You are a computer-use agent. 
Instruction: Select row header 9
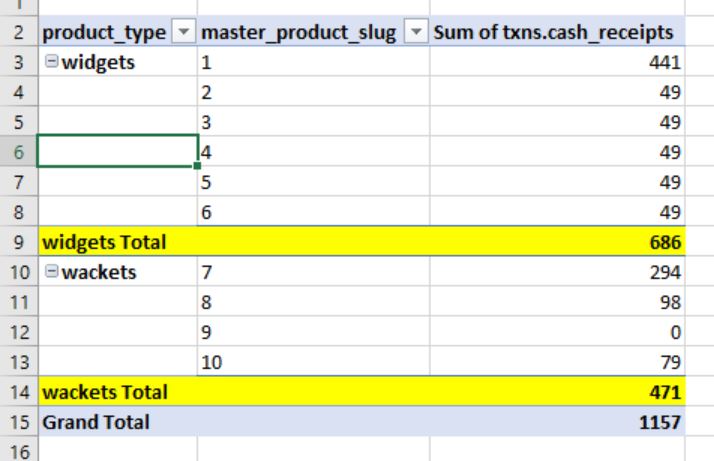pyautogui.click(x=19, y=242)
